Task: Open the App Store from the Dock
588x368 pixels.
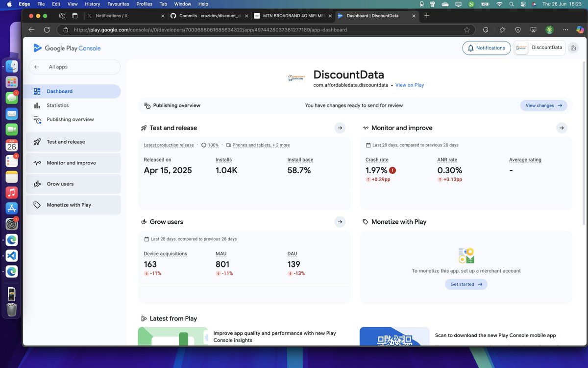Action: pyautogui.click(x=12, y=208)
